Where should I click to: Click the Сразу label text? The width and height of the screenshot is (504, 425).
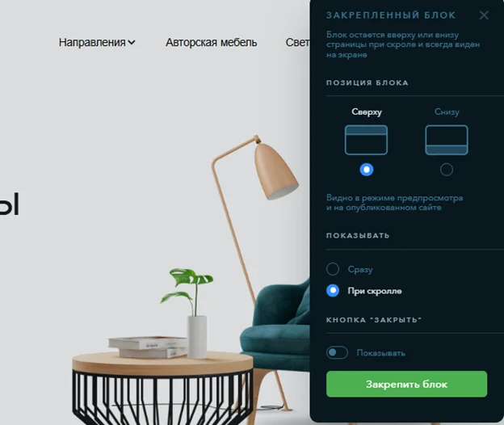(x=360, y=269)
